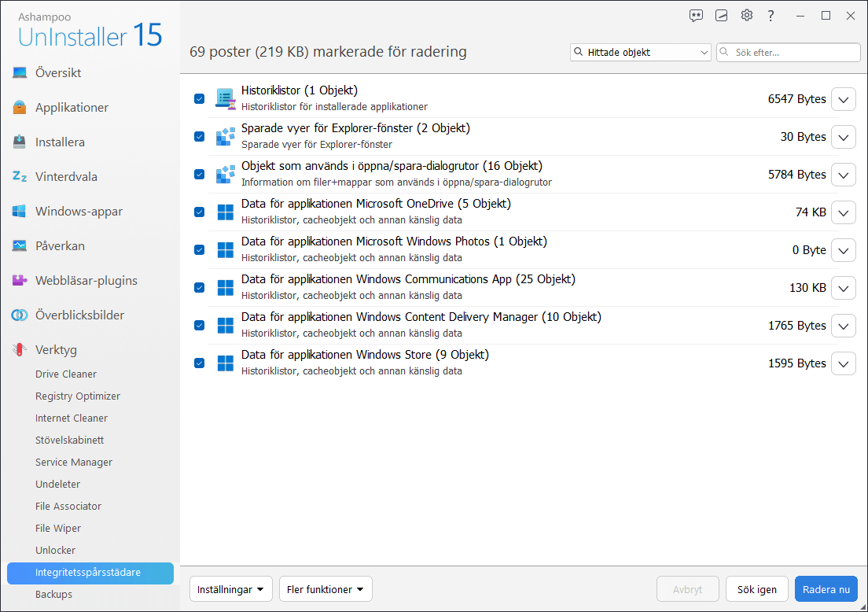
Task: Open File Associator tool
Action: coord(68,507)
